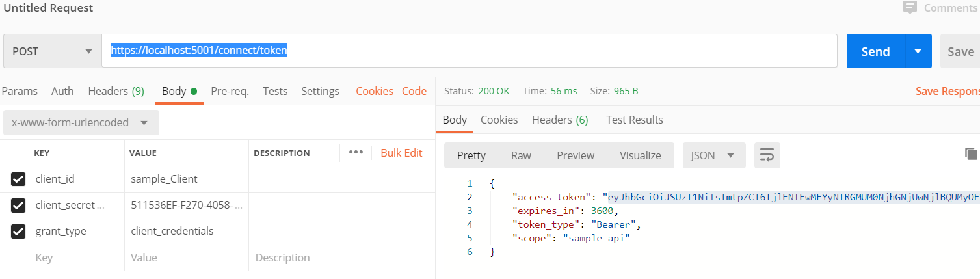Click the Time 56 ms indicator

(550, 91)
